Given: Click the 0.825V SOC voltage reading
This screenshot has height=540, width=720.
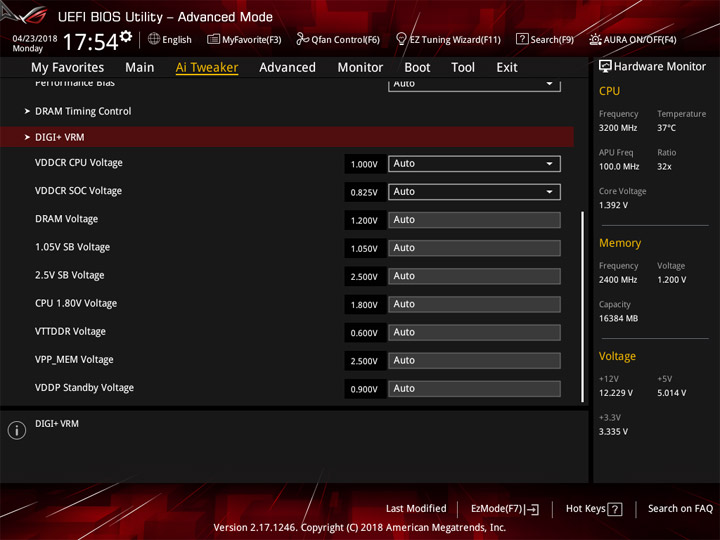Looking at the screenshot, I should (x=364, y=192).
